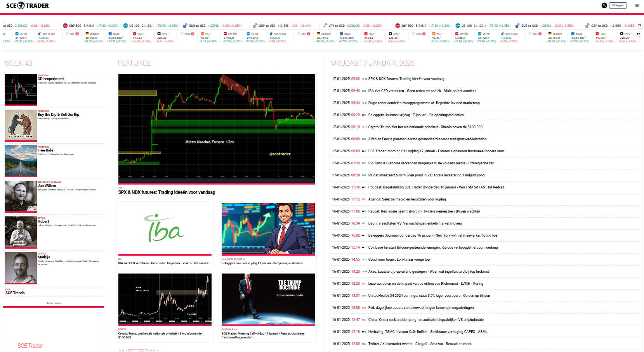Click the '16-01-2025 17:36' timestamp

pyautogui.click(x=346, y=187)
